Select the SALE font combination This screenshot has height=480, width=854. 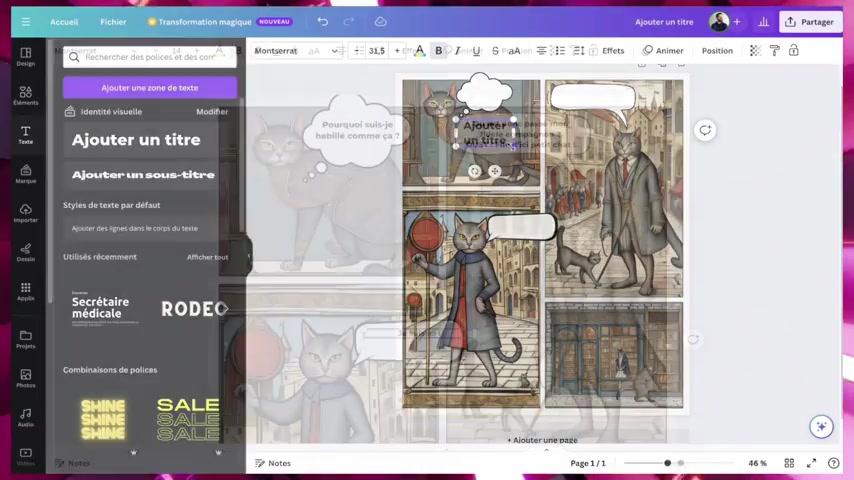pos(188,420)
